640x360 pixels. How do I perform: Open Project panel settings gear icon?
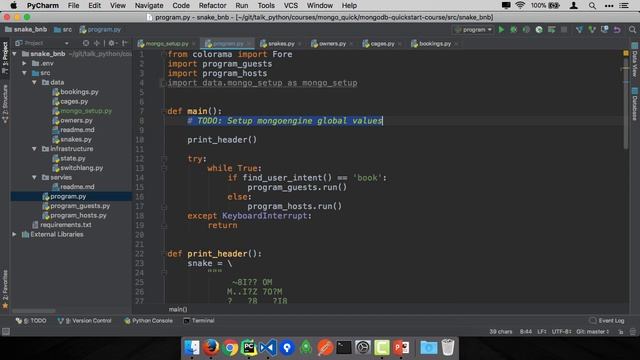click(x=112, y=43)
